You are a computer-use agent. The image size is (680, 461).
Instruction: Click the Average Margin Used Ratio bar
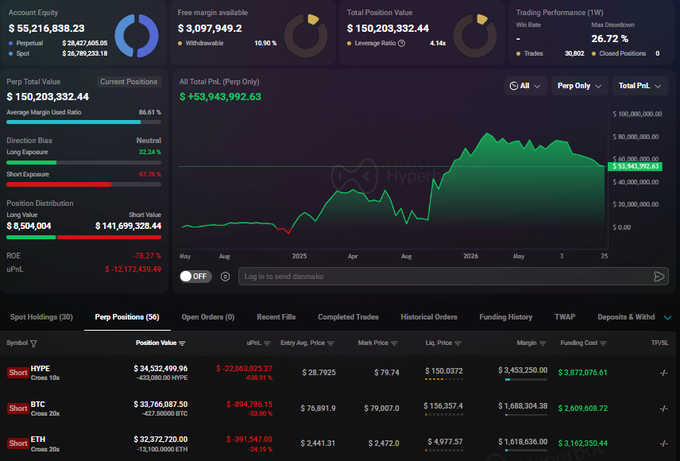[84, 122]
